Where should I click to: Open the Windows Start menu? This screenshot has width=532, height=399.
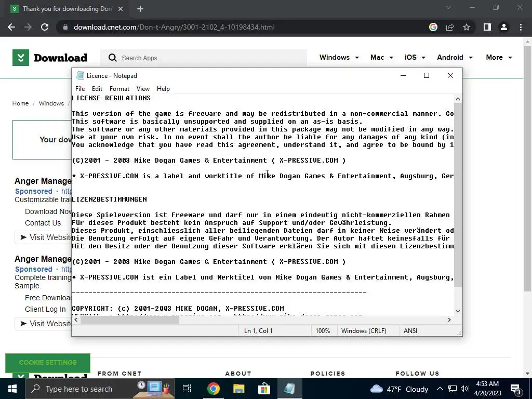pos(12,389)
